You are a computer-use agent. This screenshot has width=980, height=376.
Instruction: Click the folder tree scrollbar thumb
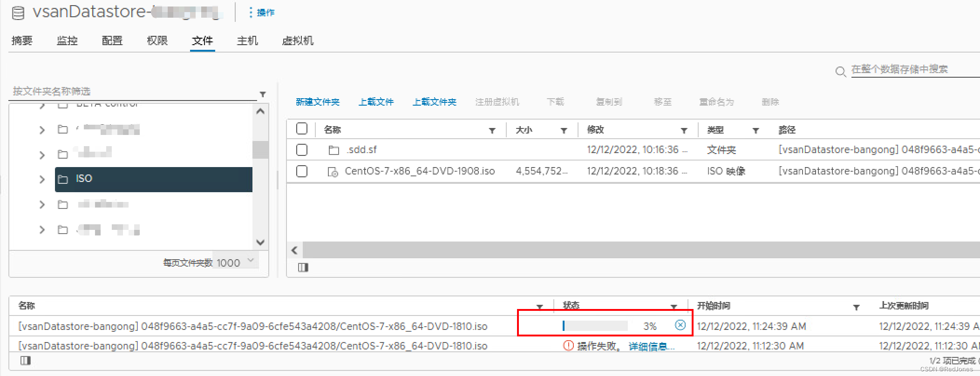(x=260, y=150)
